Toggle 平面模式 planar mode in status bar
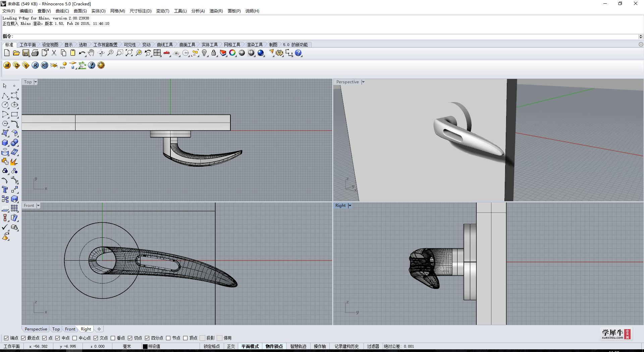The image size is (644, 352). click(x=250, y=346)
